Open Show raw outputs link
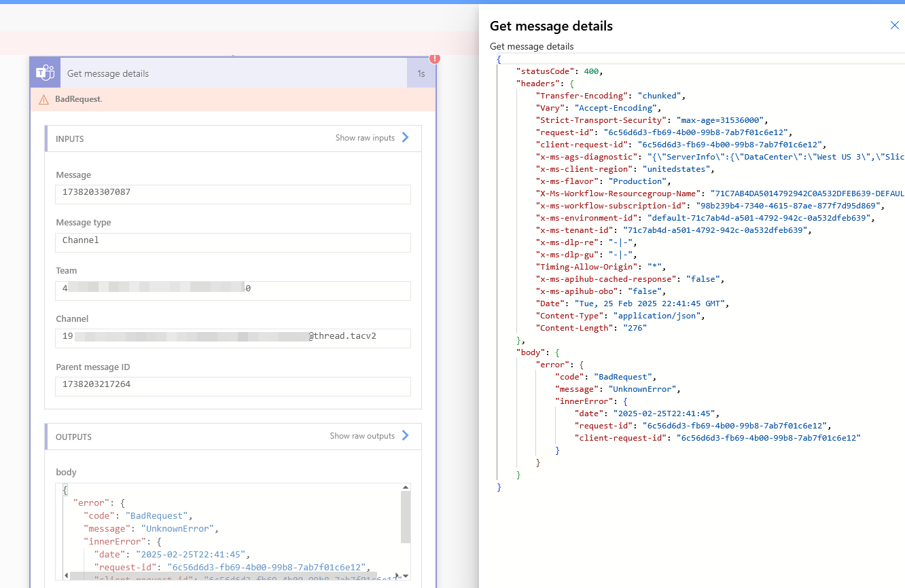This screenshot has height=588, width=905. (x=362, y=436)
